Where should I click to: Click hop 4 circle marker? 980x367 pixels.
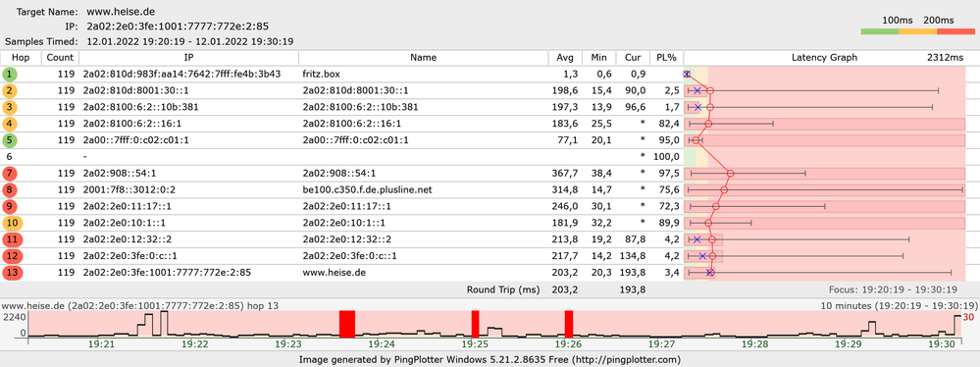pos(10,124)
